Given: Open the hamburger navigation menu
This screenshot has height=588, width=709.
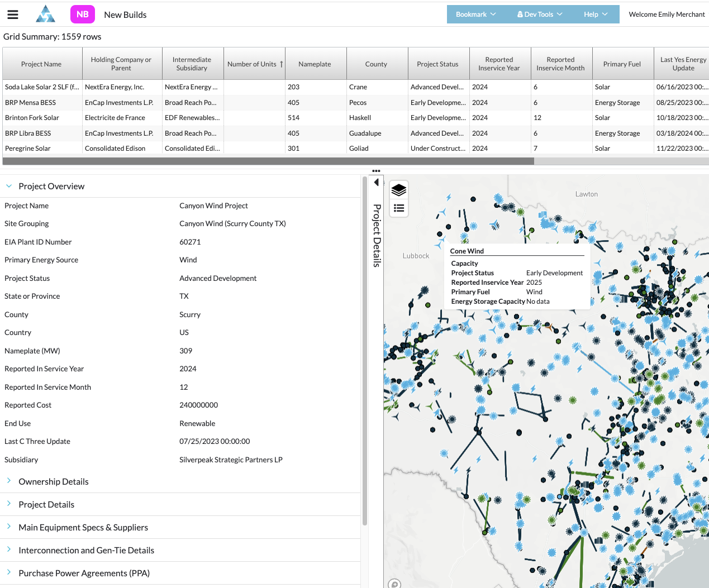Looking at the screenshot, I should pyautogui.click(x=12, y=15).
